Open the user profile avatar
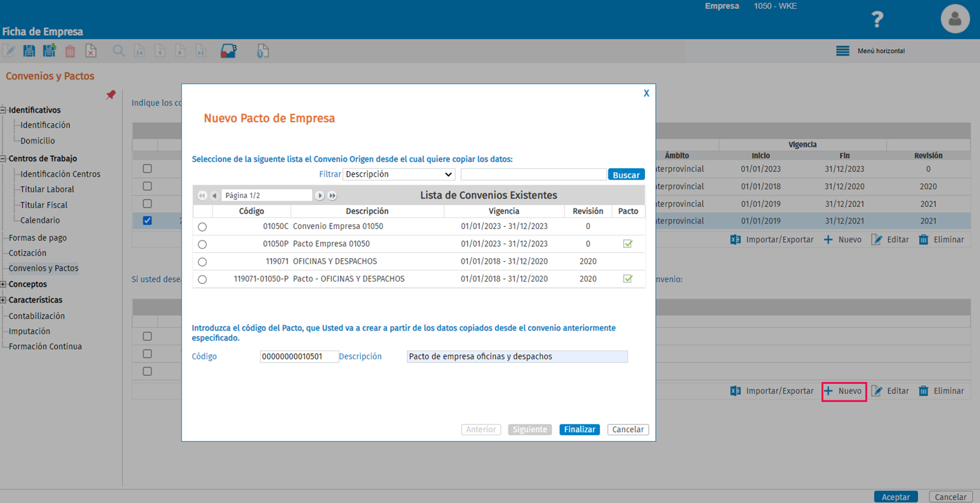Screen dimensions: 980x503 955,19
